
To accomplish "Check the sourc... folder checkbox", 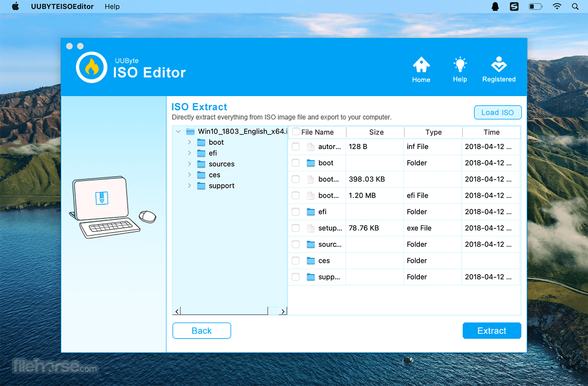I will pos(296,244).
